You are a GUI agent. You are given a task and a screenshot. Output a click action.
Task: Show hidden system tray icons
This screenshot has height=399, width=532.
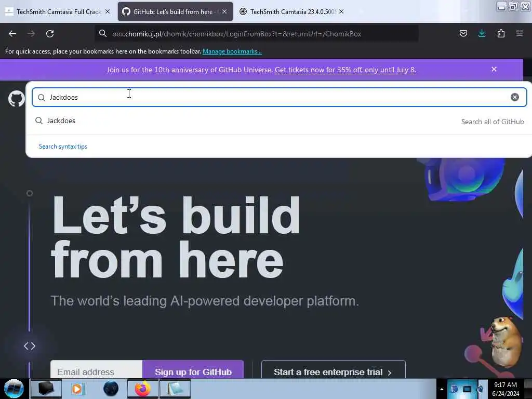pos(442,389)
